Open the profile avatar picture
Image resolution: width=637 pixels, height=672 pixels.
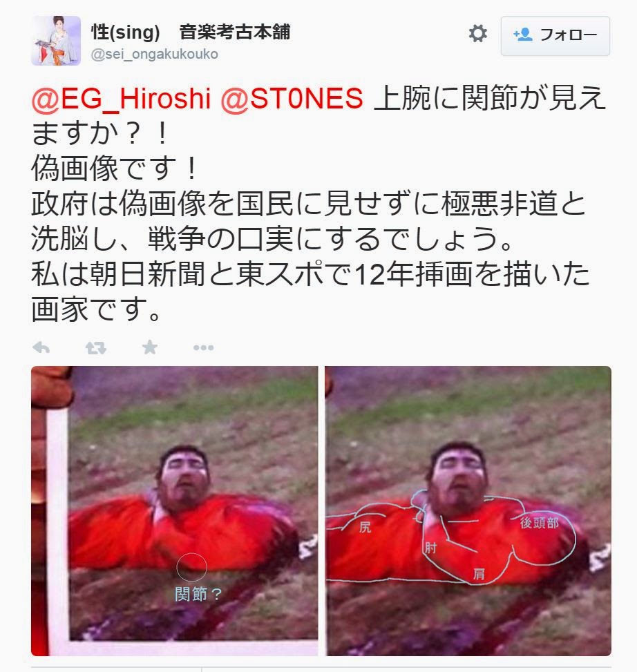pyautogui.click(x=56, y=41)
